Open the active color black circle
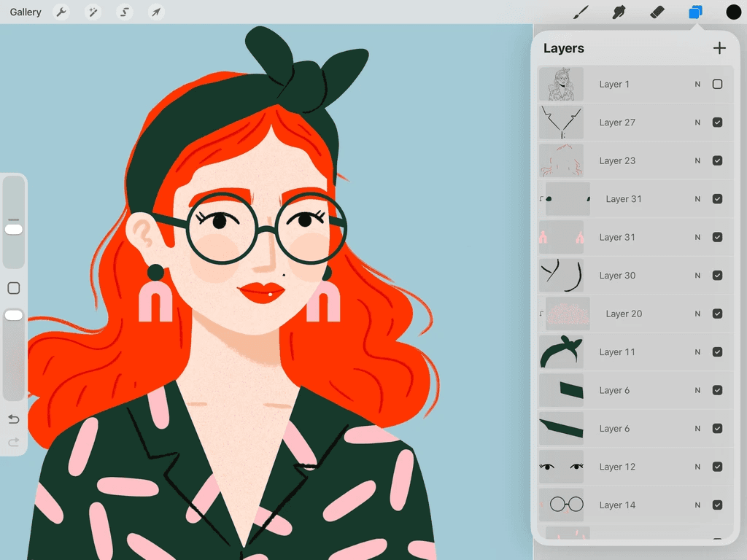The image size is (747, 560). coord(733,12)
